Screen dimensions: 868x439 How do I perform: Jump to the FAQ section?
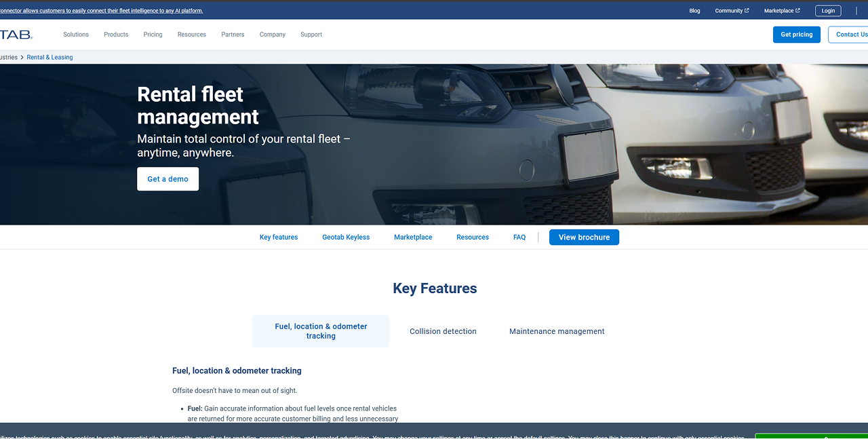click(519, 237)
